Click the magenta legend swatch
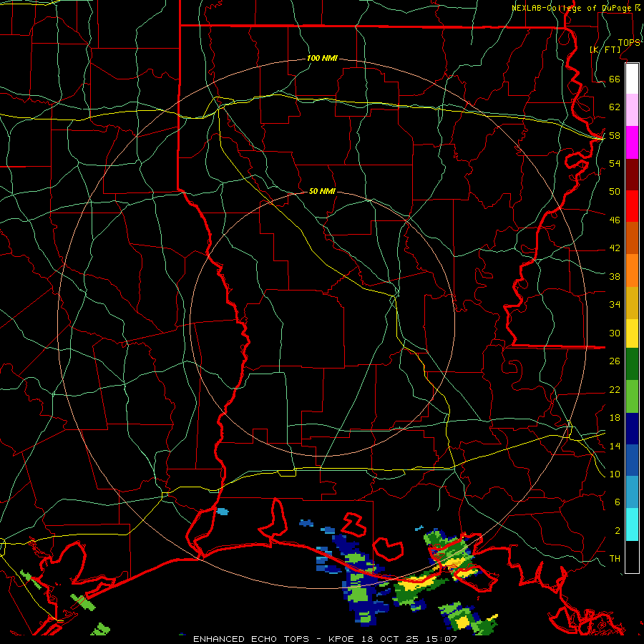Image resolution: width=644 pixels, height=644 pixels. pos(632,142)
